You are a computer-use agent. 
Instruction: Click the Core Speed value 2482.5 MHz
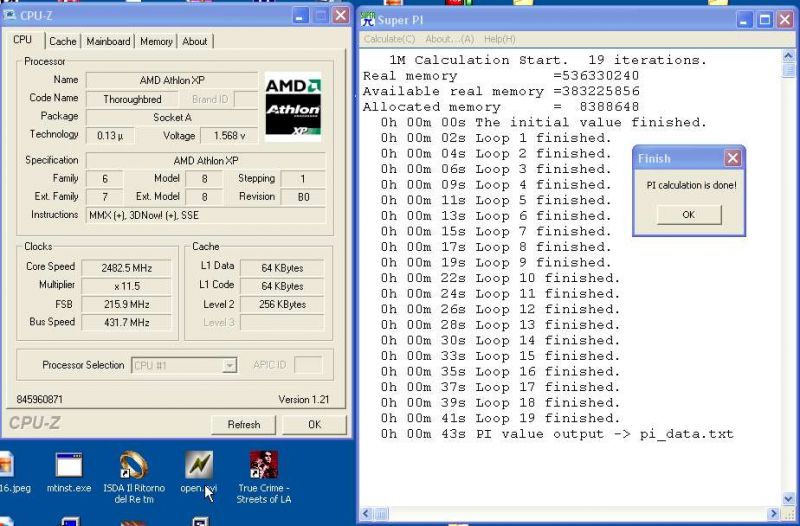[127, 268]
